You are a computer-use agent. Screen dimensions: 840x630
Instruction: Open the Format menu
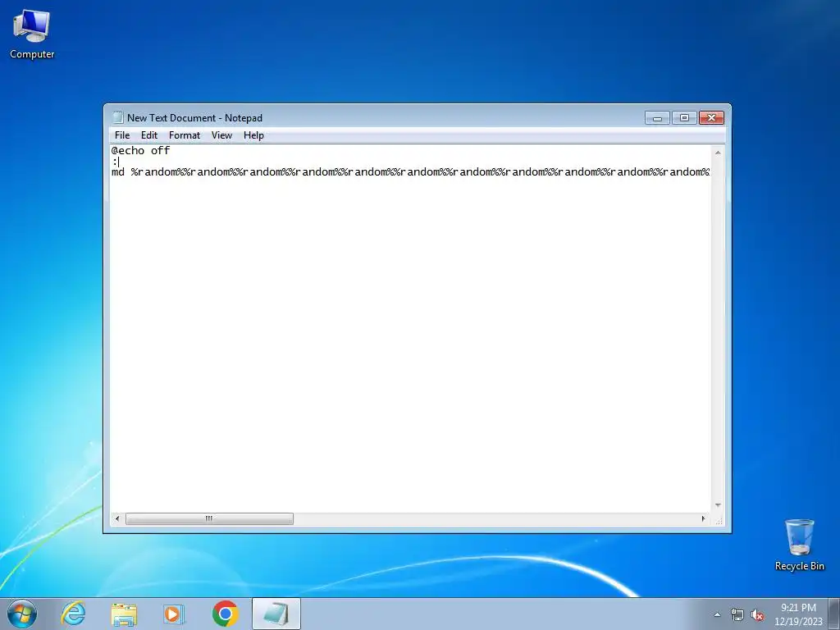(185, 135)
